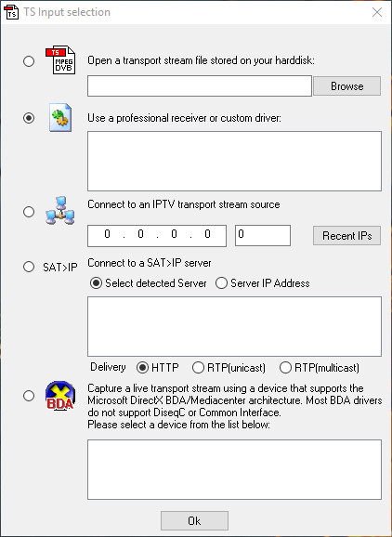
Task: Select the BDA capture device radio option
Action: [29, 396]
